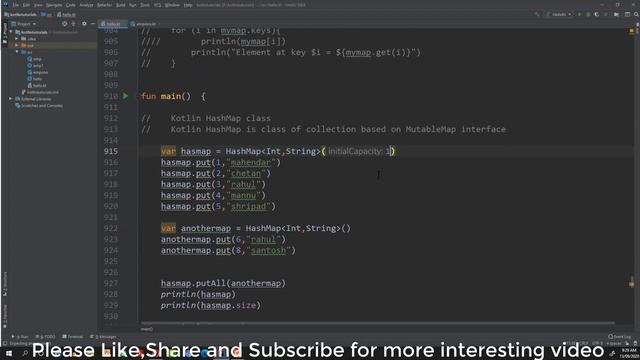
Task: Select the hello.kt file in project tree
Action: point(37,86)
